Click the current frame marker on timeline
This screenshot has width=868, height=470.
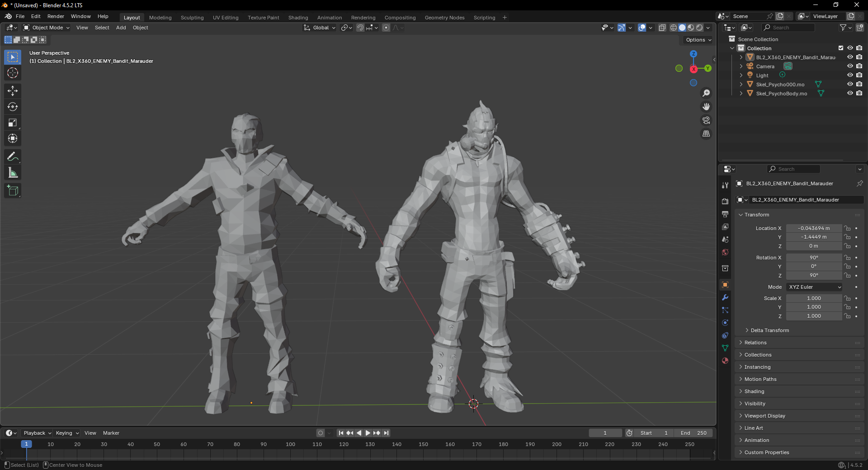click(x=26, y=444)
